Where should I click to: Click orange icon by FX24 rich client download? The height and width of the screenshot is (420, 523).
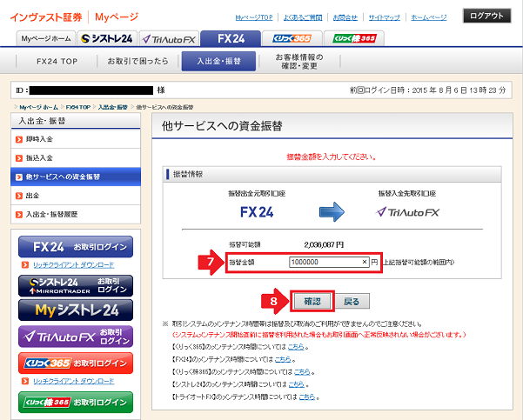25,265
